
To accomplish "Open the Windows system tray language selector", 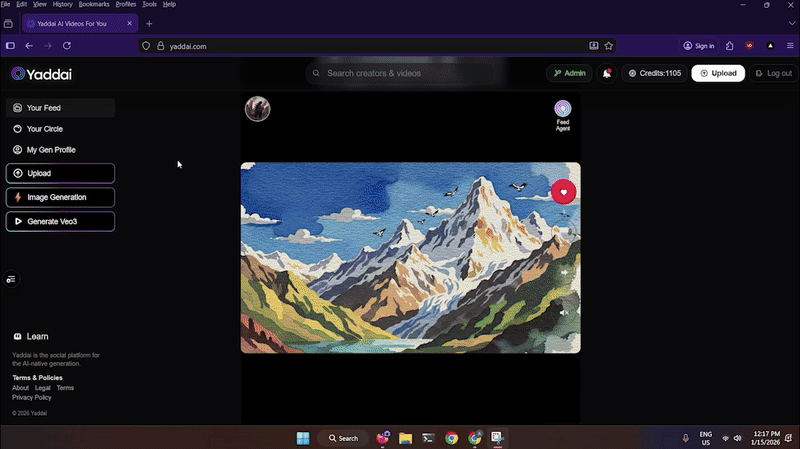I will pyautogui.click(x=706, y=438).
